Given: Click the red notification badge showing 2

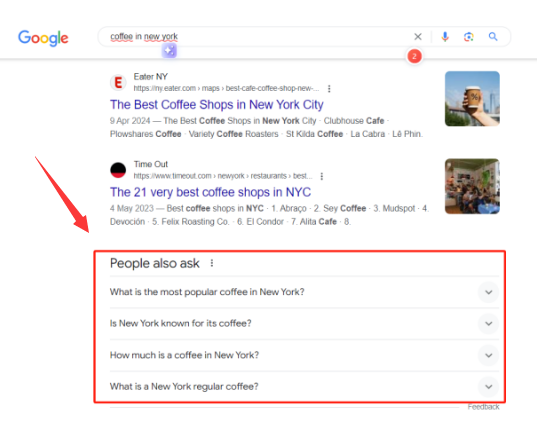Looking at the screenshot, I should click(x=414, y=56).
